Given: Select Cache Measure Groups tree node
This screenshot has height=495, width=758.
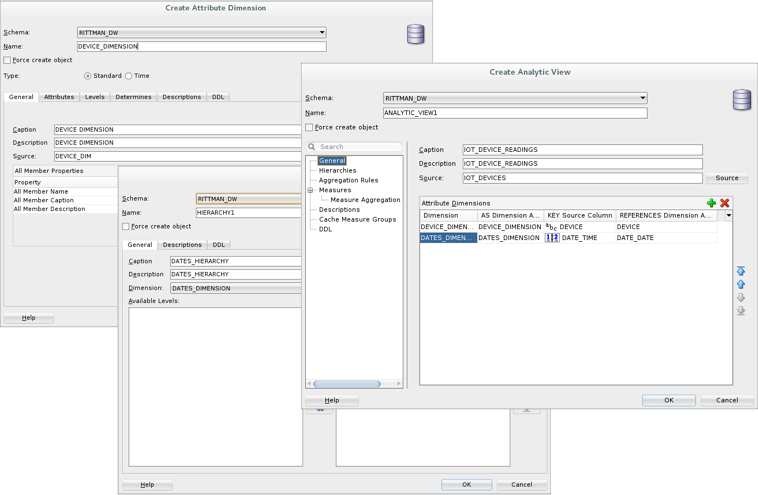Looking at the screenshot, I should click(357, 219).
